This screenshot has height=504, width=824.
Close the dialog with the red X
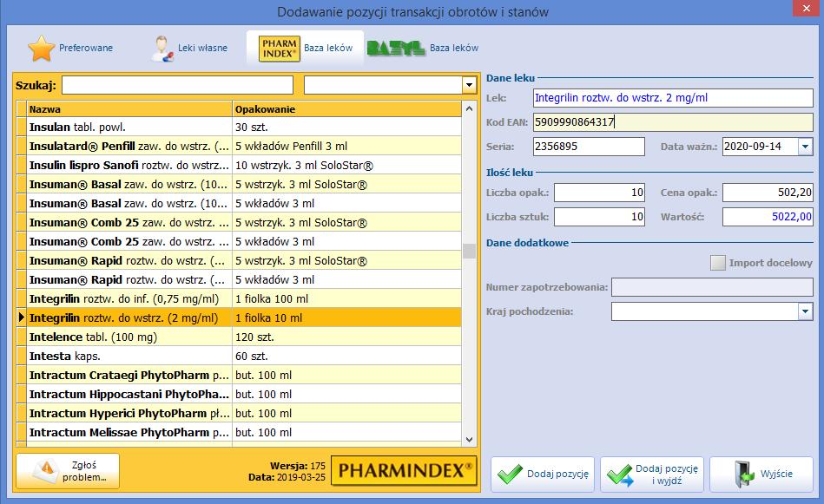(x=807, y=9)
